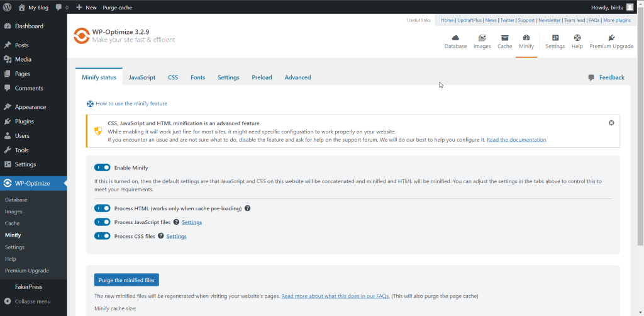
Task: Open Database submenu under WP-Optimize
Action: pos(16,200)
